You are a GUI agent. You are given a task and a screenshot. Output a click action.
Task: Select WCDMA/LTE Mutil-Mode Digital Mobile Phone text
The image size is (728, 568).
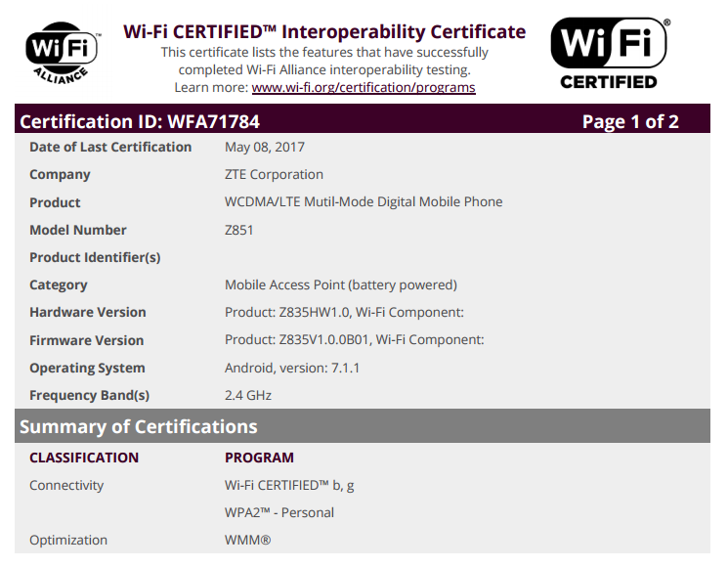coord(364,202)
